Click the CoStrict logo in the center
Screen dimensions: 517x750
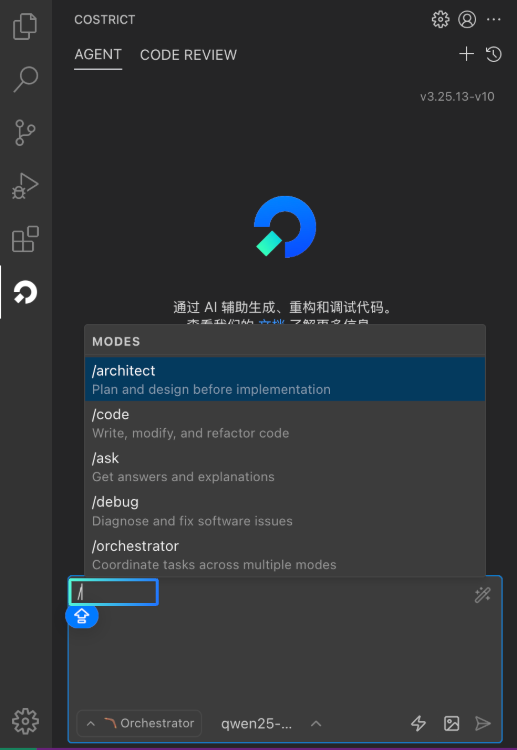tap(285, 227)
